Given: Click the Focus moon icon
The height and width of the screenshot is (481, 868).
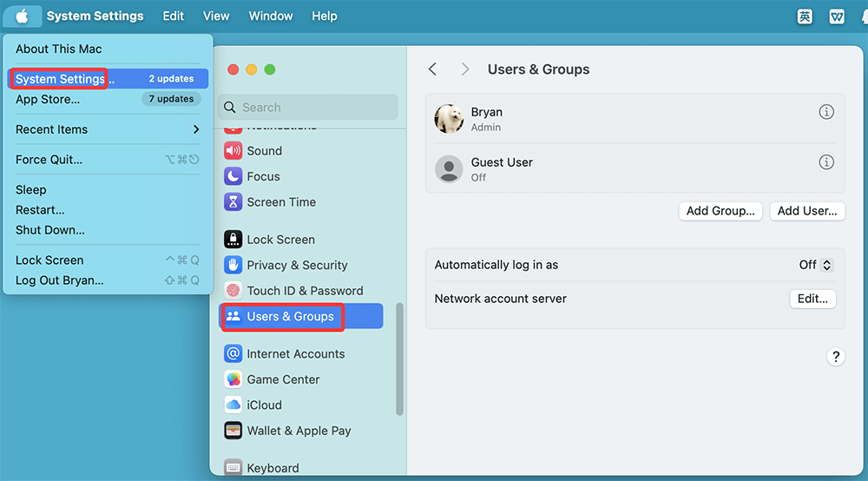Looking at the screenshot, I should (233, 176).
